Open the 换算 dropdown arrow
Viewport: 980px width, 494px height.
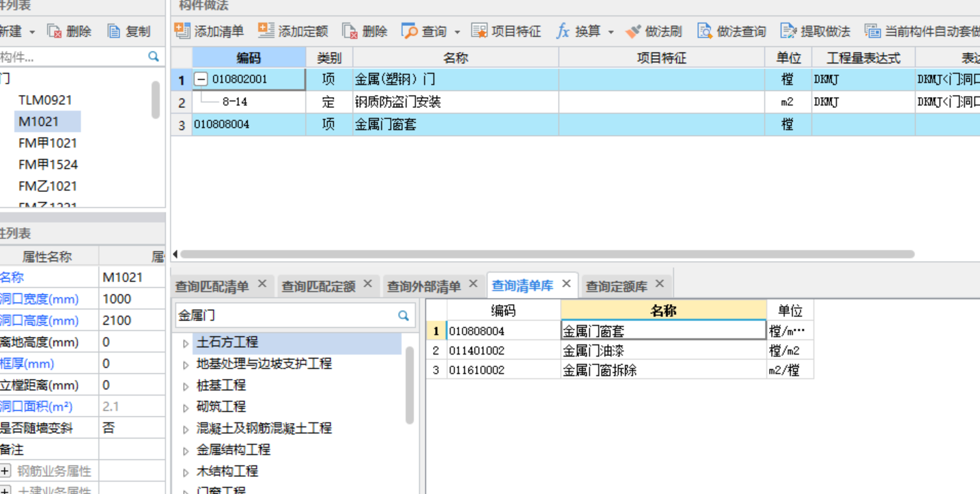click(611, 32)
